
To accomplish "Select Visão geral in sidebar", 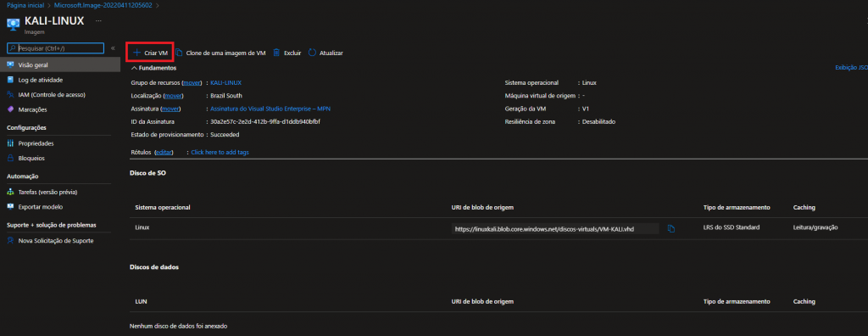I will coord(60,64).
